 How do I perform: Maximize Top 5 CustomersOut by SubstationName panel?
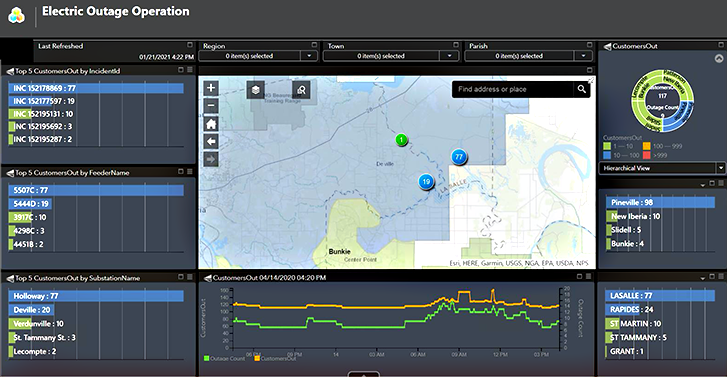[181, 276]
